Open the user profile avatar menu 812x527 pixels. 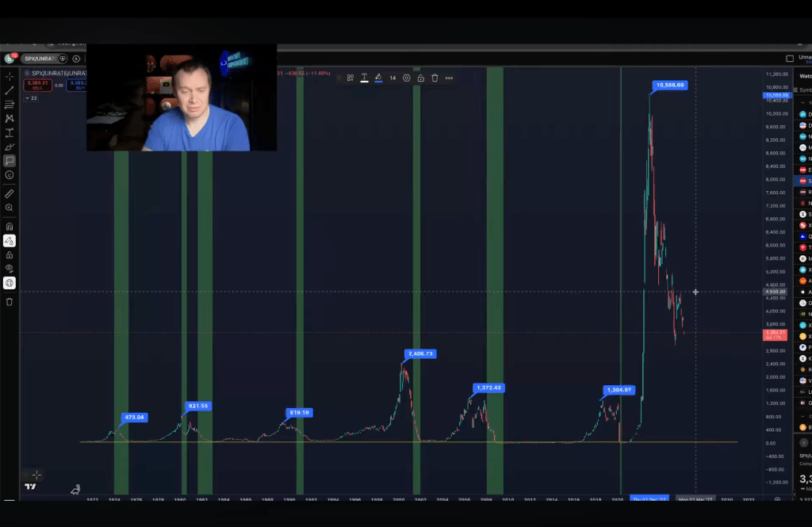10,59
